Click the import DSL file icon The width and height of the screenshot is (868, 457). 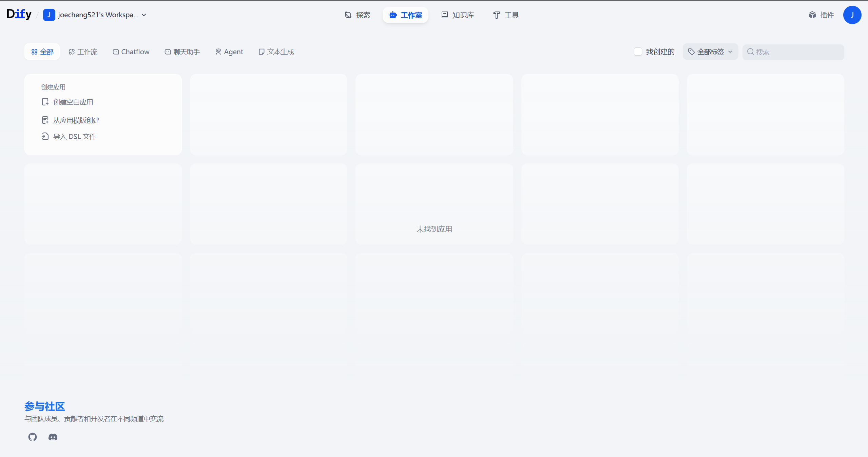coord(45,137)
